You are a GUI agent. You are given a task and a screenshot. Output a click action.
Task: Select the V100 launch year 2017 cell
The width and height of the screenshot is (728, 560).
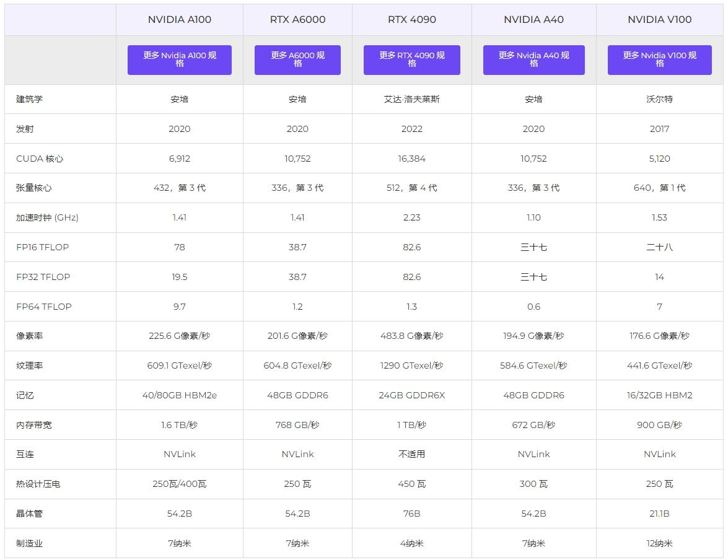[x=659, y=129]
